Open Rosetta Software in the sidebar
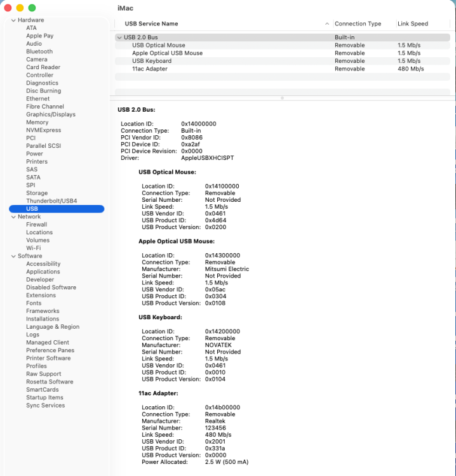456x476 pixels. pos(50,383)
